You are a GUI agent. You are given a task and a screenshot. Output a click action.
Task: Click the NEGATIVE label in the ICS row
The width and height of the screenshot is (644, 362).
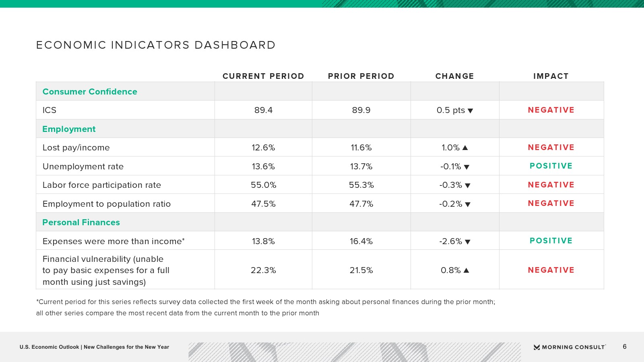tap(551, 110)
